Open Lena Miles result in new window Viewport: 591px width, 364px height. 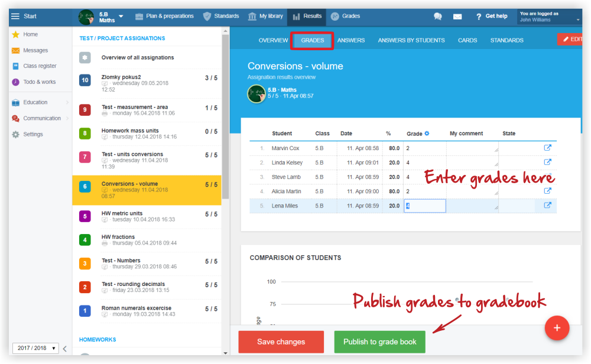click(x=548, y=205)
